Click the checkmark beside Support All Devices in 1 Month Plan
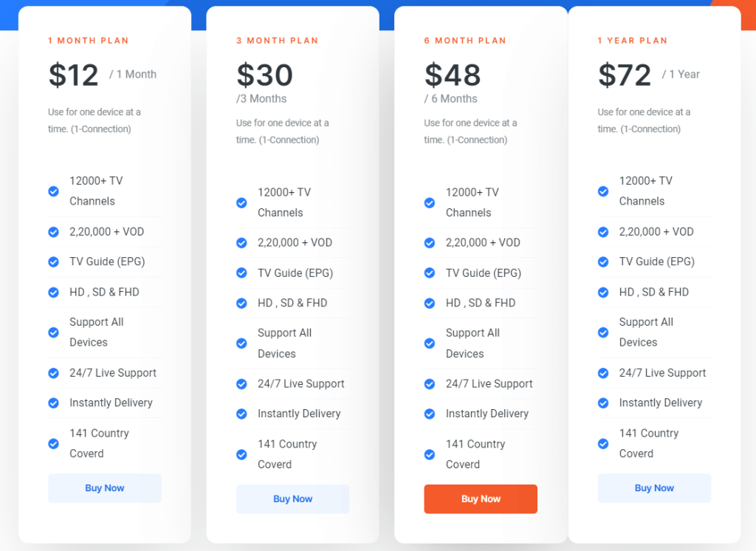This screenshot has height=551, width=756. click(x=53, y=332)
